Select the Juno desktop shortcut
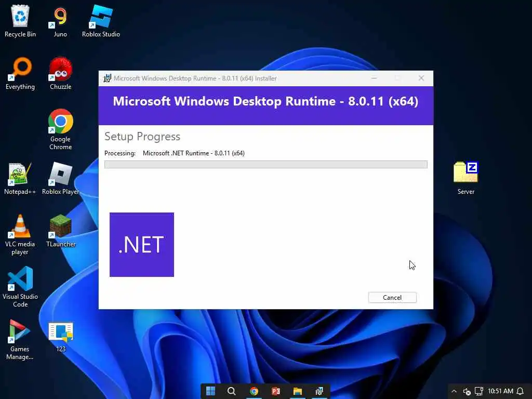Viewport: 532px width, 399px height. click(x=60, y=21)
